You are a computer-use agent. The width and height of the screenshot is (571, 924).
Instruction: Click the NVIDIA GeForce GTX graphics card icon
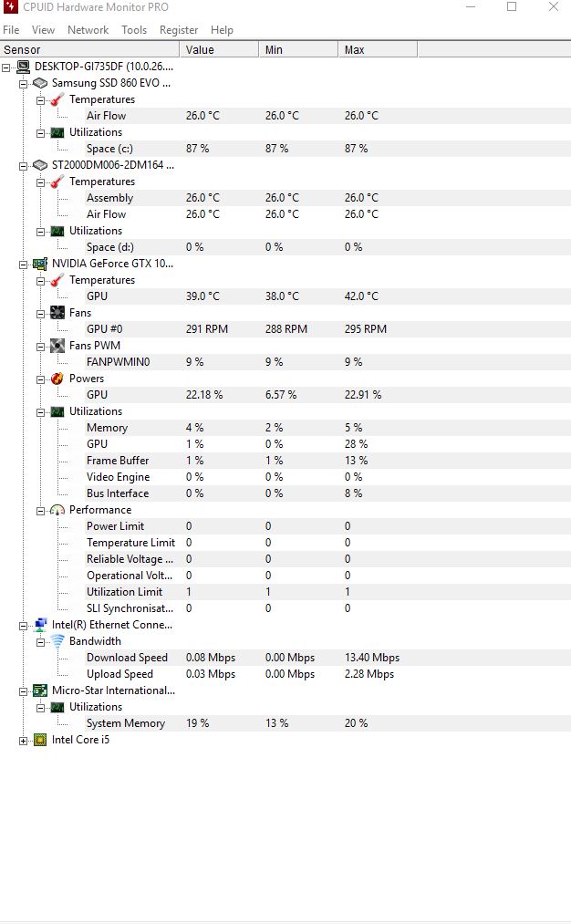(40, 264)
